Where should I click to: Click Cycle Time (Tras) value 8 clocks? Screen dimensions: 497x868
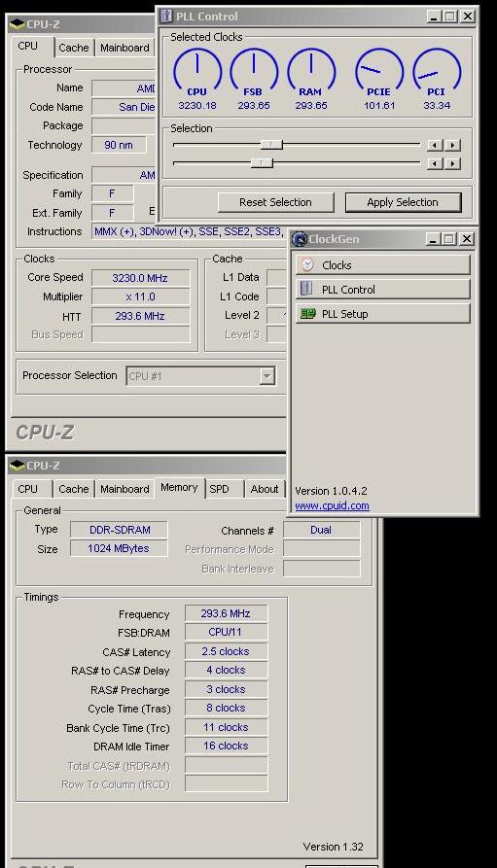click(x=226, y=708)
